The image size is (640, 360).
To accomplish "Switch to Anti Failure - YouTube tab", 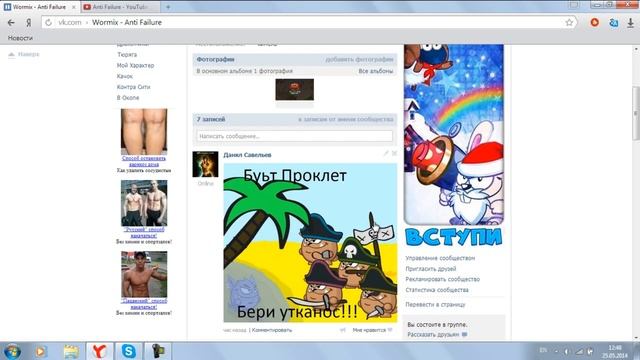I will [120, 7].
